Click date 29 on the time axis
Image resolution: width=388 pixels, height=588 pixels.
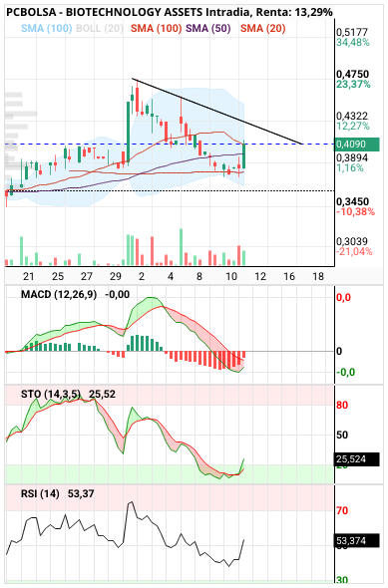click(x=116, y=277)
